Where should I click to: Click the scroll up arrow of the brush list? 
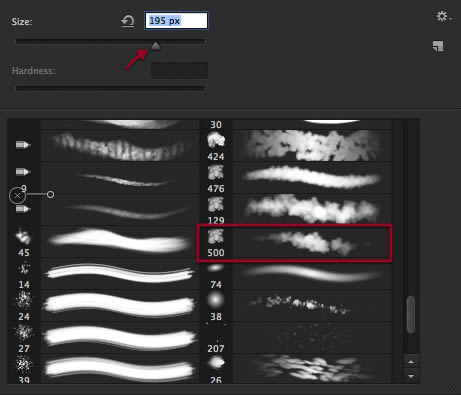411,362
